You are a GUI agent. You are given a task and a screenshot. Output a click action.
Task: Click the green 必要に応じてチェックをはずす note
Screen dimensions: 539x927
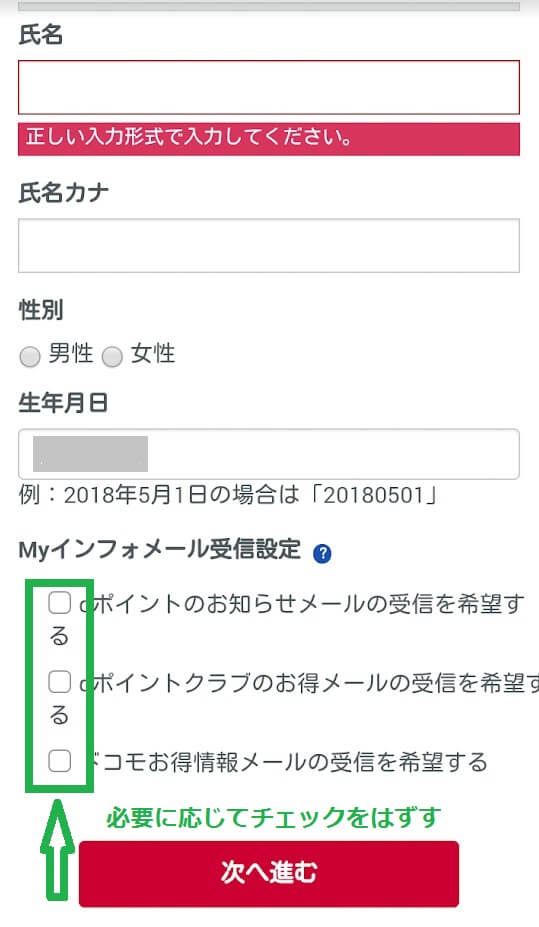point(273,818)
